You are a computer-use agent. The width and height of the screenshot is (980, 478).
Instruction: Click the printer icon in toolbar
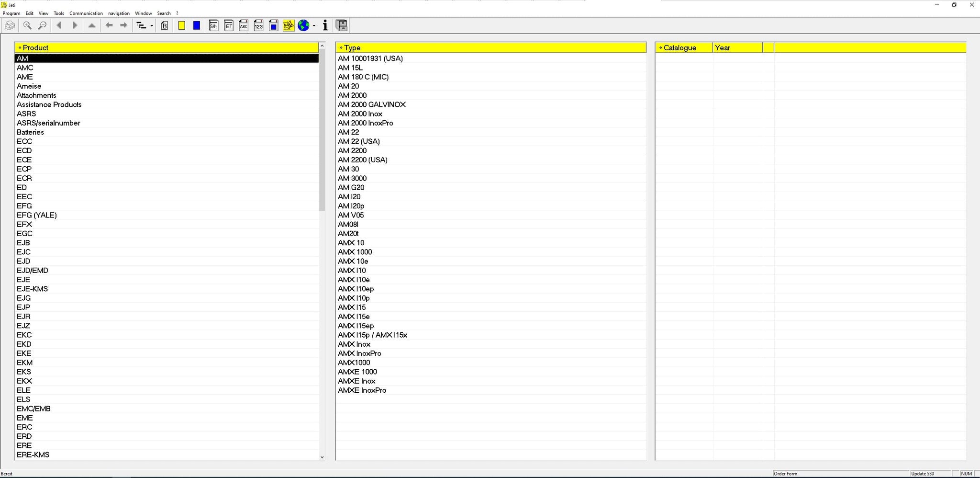[x=10, y=26]
